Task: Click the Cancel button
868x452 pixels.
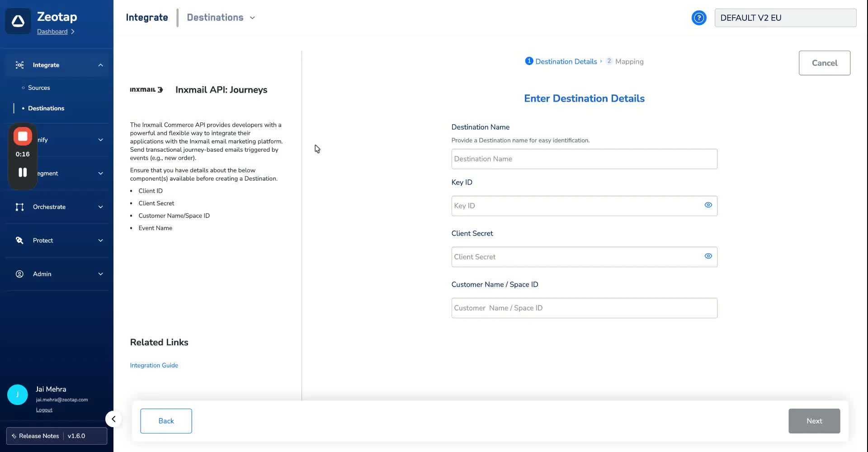Action: 824,63
